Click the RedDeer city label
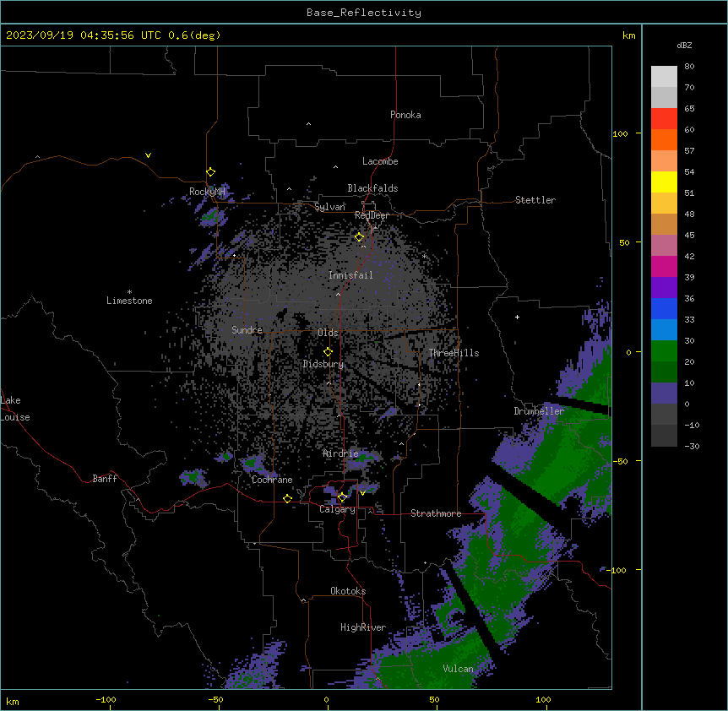 tap(372, 215)
